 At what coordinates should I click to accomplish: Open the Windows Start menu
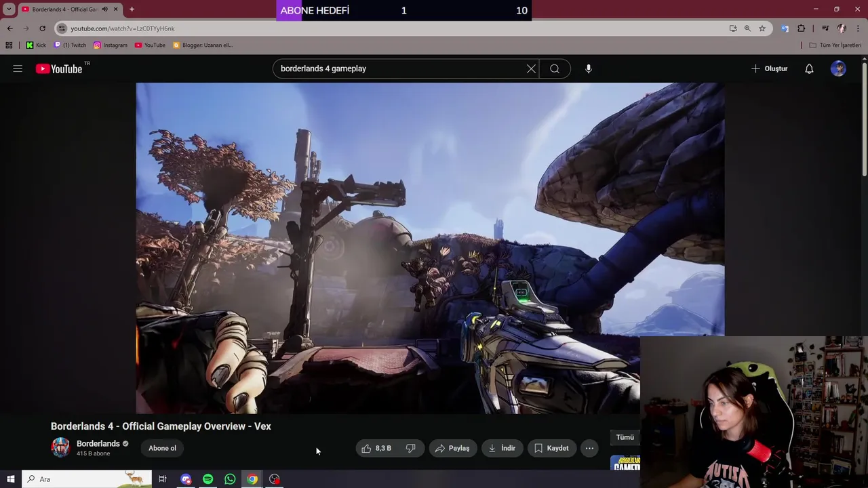11,479
